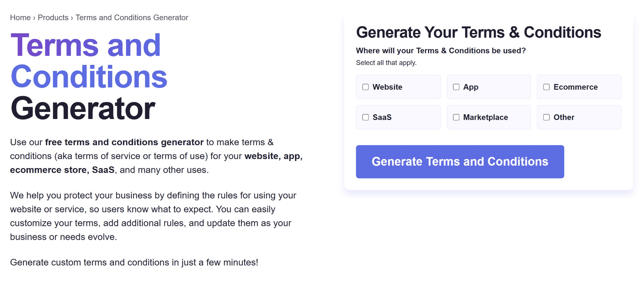Click the purple 'Terms and' heading line

[x=86, y=45]
